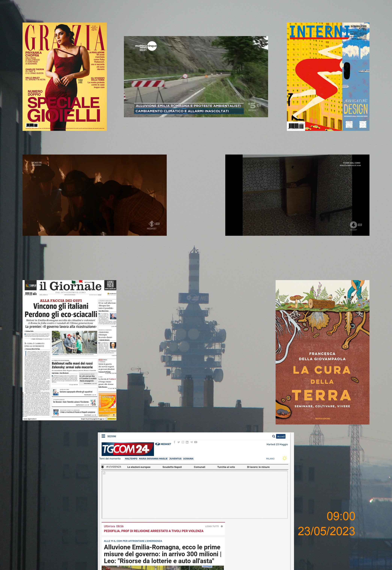The image size is (392, 570).
Task: Open Le elezioni europee menu item
Action: [139, 467]
